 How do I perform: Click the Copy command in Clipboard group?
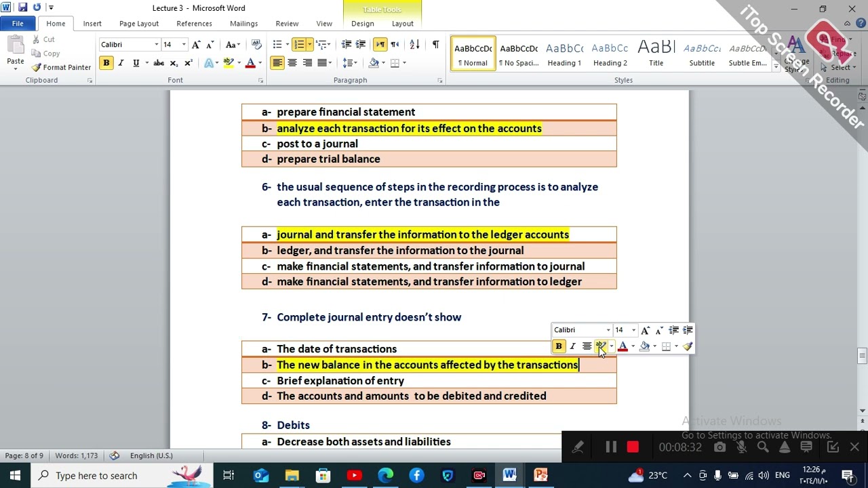(x=46, y=54)
